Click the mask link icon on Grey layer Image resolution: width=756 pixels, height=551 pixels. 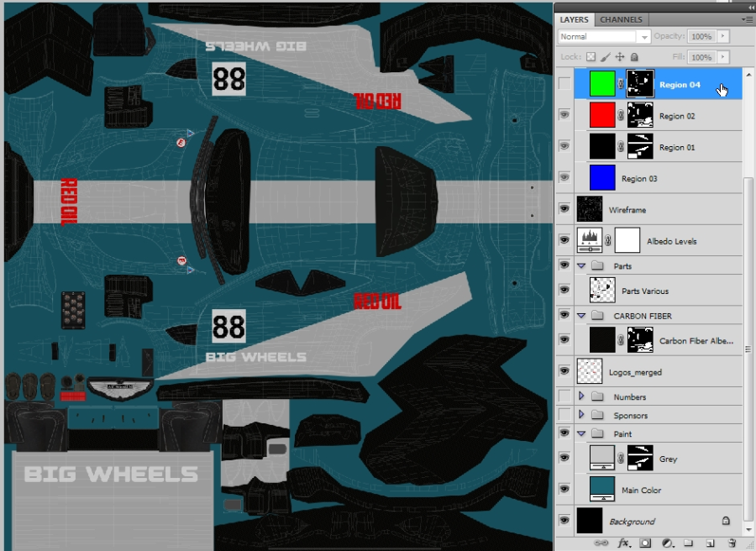tap(621, 459)
